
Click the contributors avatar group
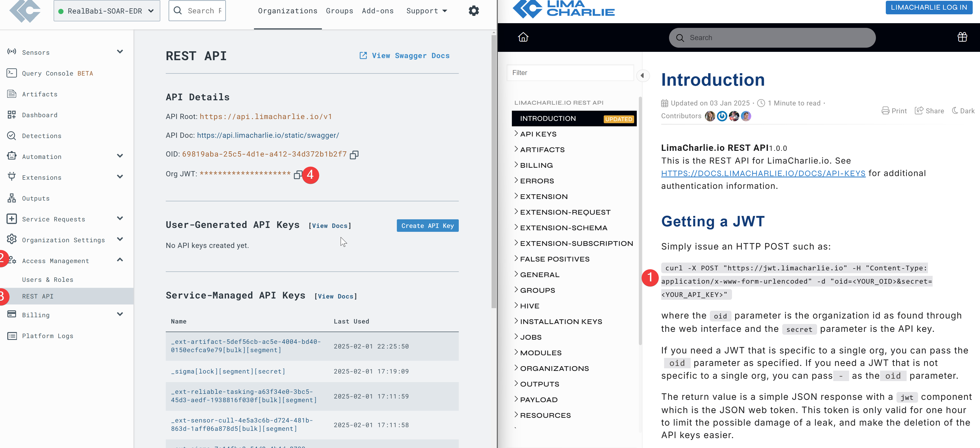click(x=728, y=116)
